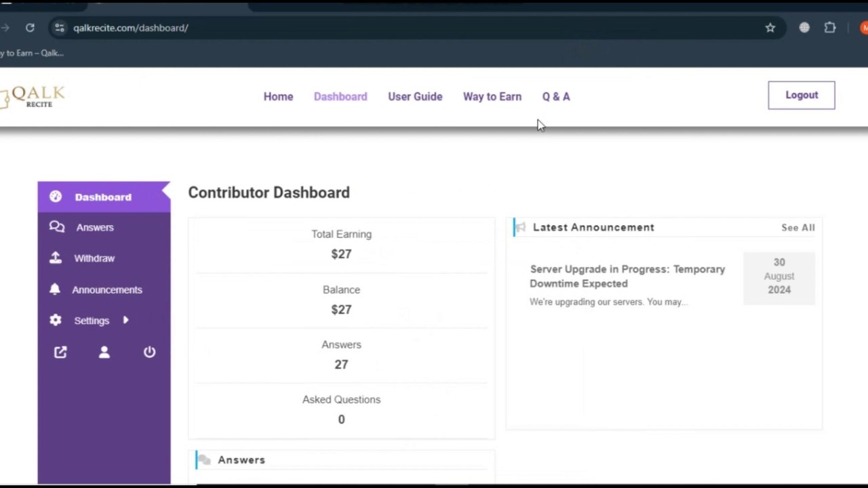868x488 pixels.
Task: Click the power icon in sidebar
Action: coord(149,352)
